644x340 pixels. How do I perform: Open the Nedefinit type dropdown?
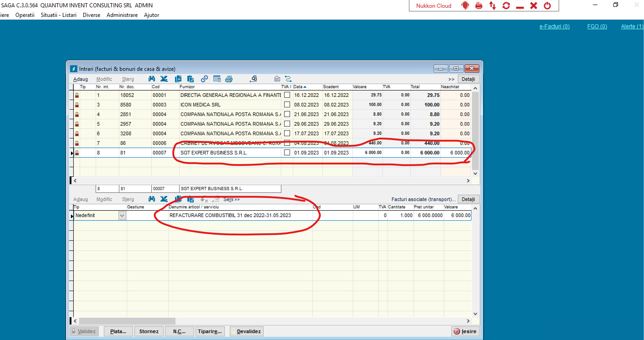tap(122, 215)
